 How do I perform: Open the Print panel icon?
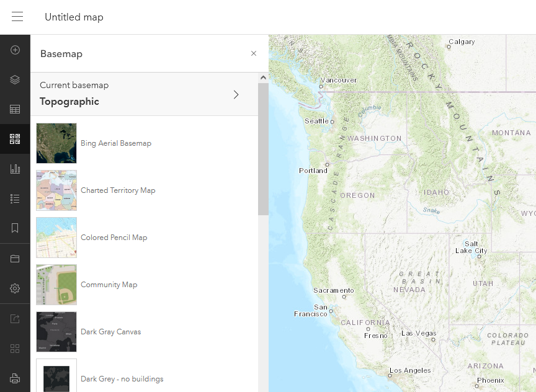[x=15, y=377]
